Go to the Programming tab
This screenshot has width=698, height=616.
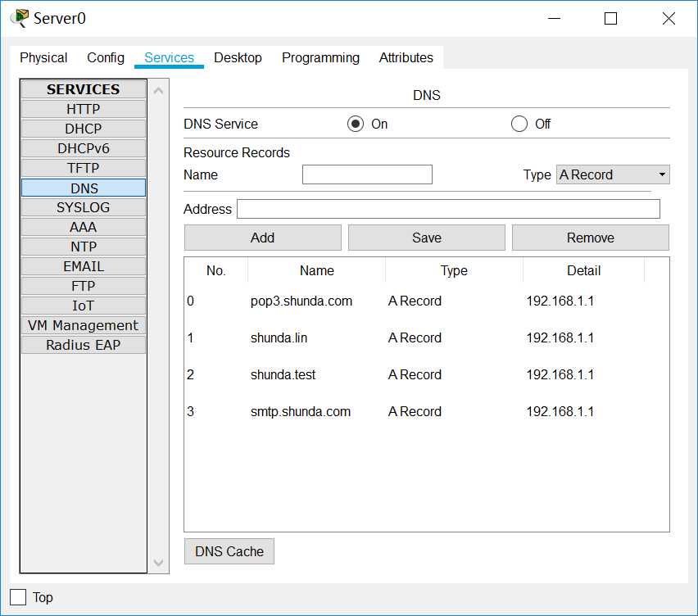coord(320,58)
